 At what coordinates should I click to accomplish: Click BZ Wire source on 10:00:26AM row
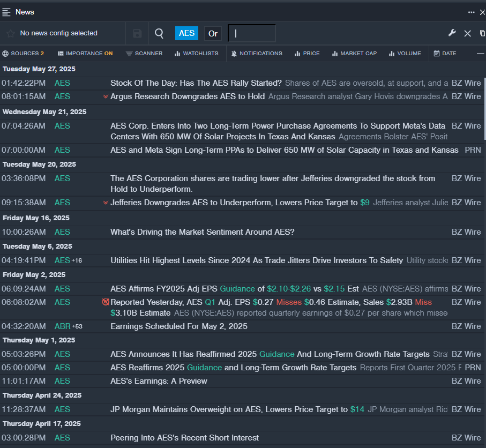[466, 232]
